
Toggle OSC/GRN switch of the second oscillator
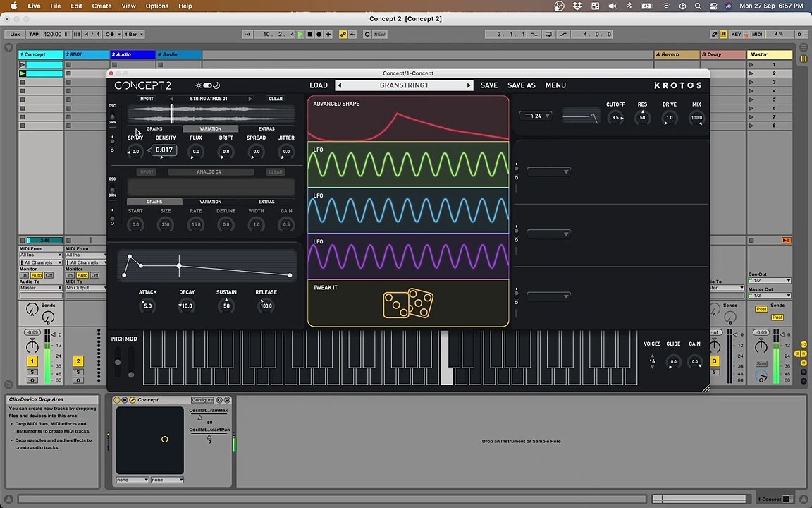click(x=112, y=187)
